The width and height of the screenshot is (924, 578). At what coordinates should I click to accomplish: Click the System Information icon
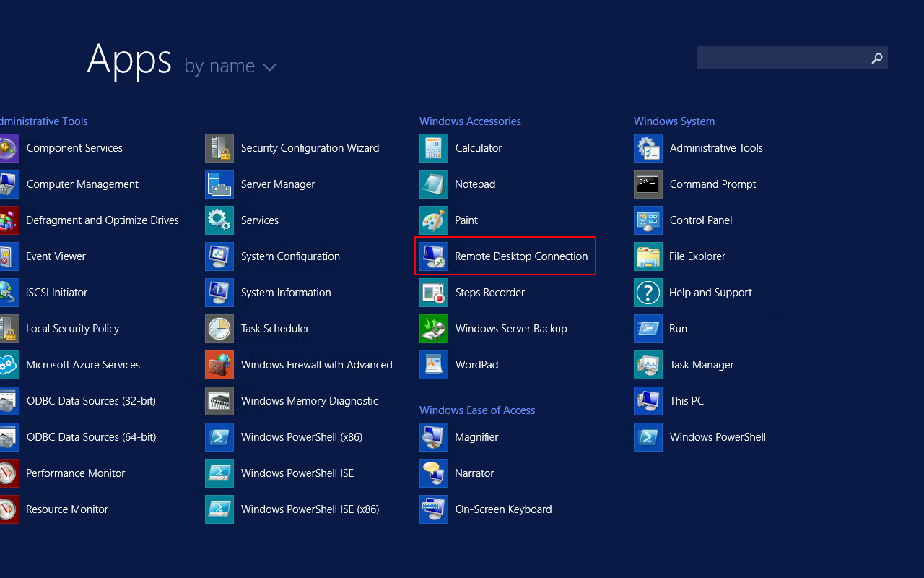click(x=219, y=293)
